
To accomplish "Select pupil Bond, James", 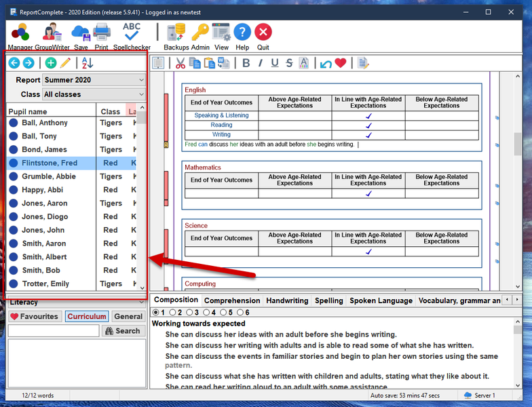I will [x=72, y=149].
